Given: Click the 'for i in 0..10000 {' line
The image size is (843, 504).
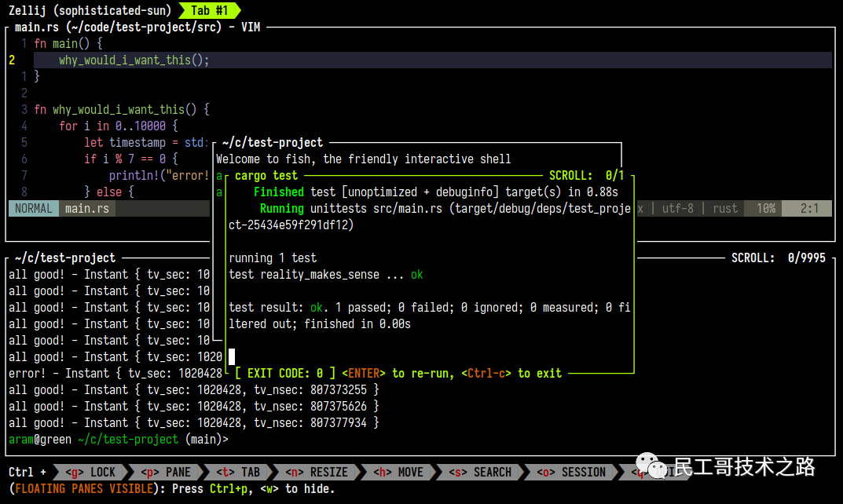Looking at the screenshot, I should click(x=119, y=126).
